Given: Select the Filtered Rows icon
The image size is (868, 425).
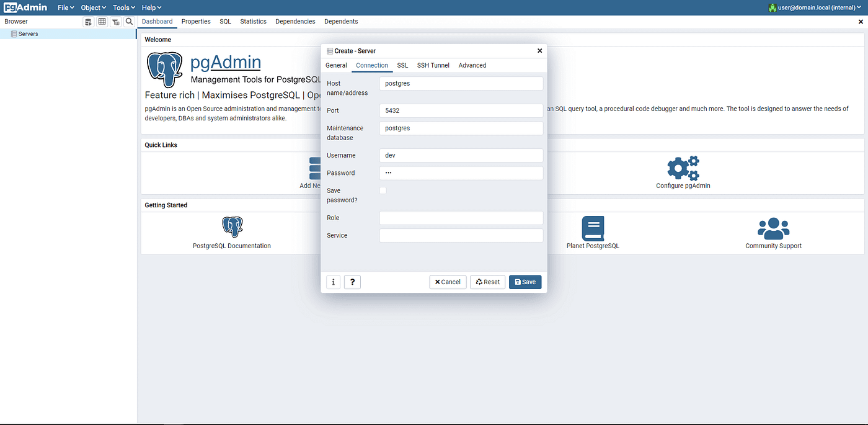Looking at the screenshot, I should (x=115, y=21).
